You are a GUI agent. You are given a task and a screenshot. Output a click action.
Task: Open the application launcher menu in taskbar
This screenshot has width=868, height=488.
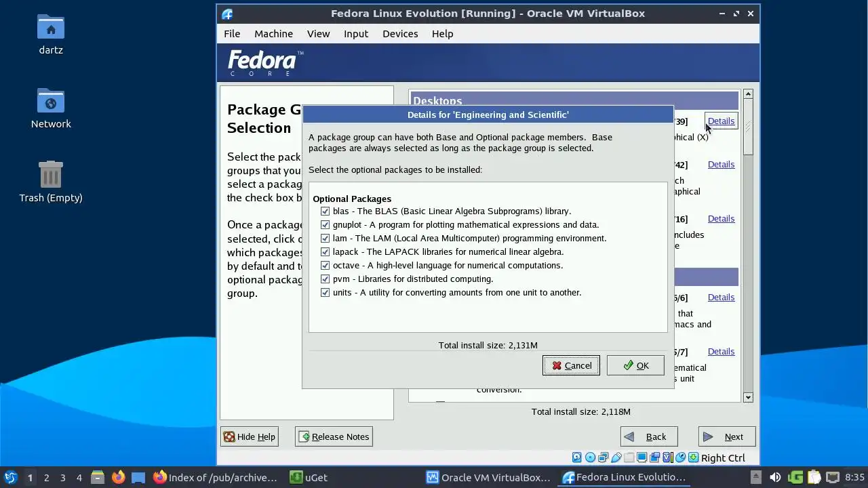[10, 477]
